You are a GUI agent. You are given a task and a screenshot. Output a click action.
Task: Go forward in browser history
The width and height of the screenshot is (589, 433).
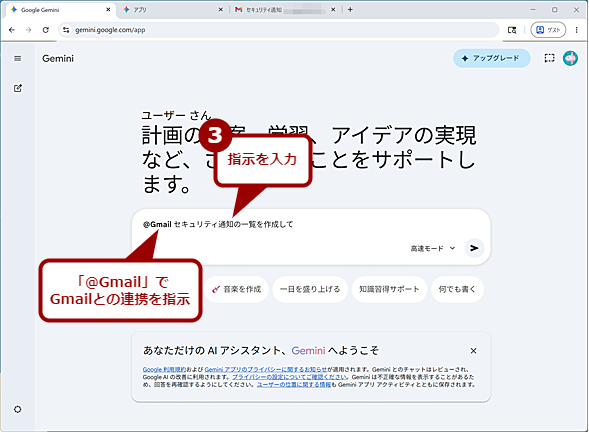tap(29, 30)
